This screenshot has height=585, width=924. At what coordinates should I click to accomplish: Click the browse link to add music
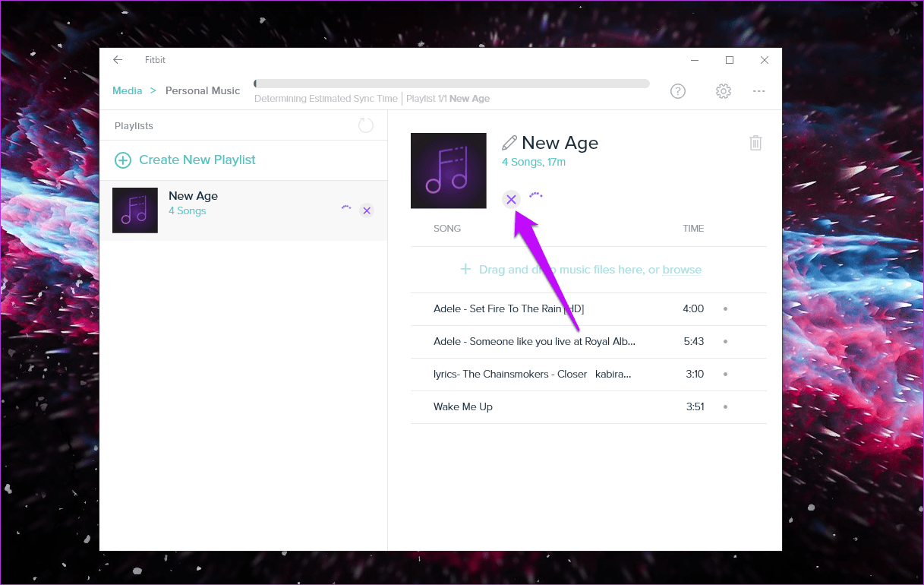[682, 270]
